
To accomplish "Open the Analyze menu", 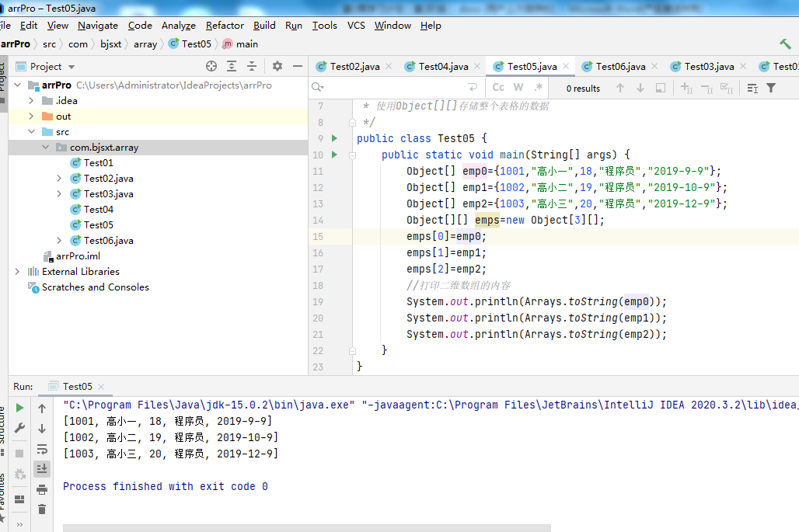I will [178, 26].
